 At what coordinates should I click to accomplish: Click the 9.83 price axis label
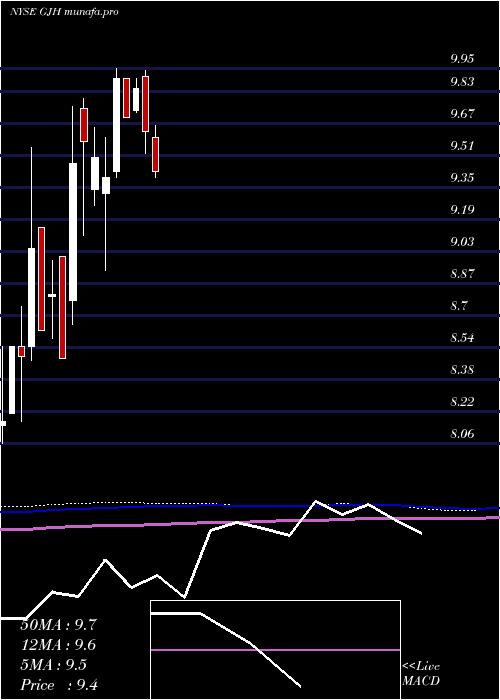click(462, 82)
